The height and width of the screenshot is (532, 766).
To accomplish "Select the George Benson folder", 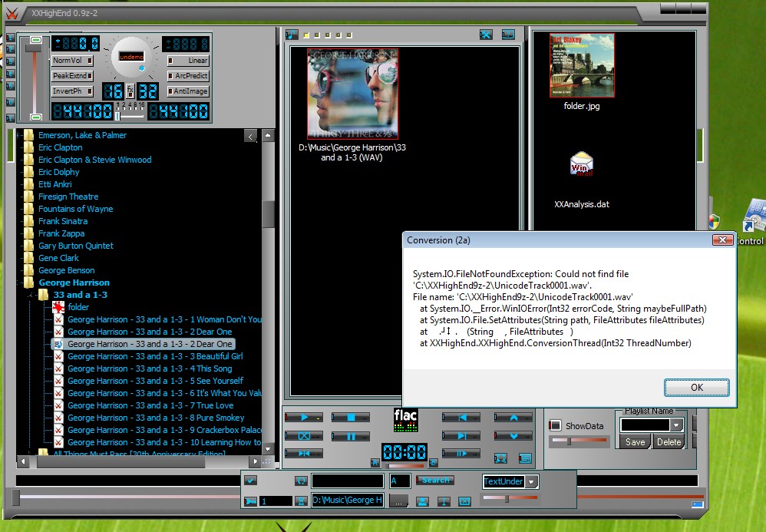I will (x=67, y=270).
